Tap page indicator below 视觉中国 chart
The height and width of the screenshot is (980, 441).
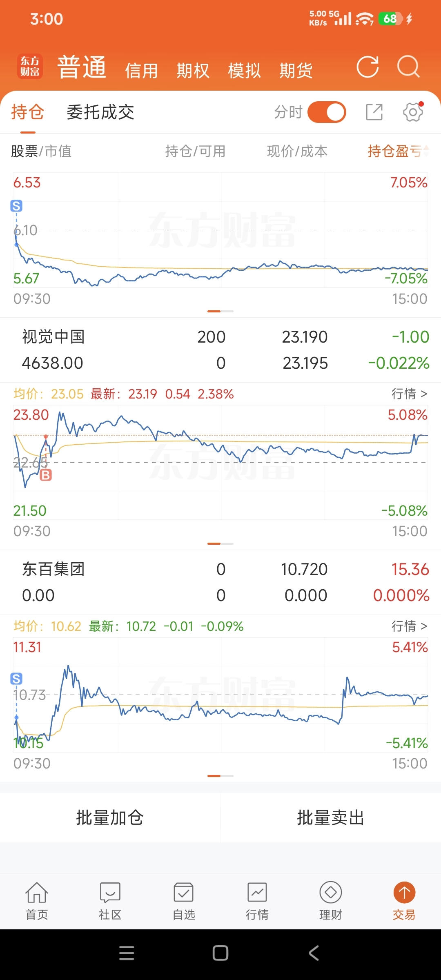pos(220,543)
